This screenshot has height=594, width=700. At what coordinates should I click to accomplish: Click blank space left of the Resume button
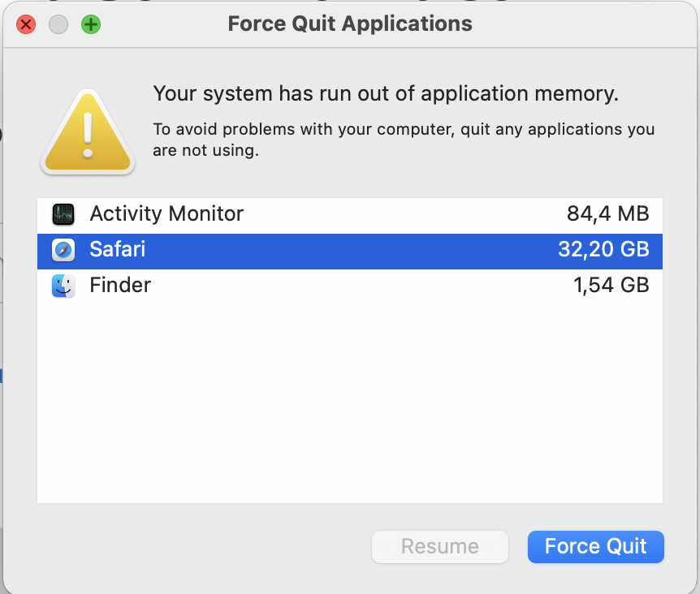tap(203, 547)
